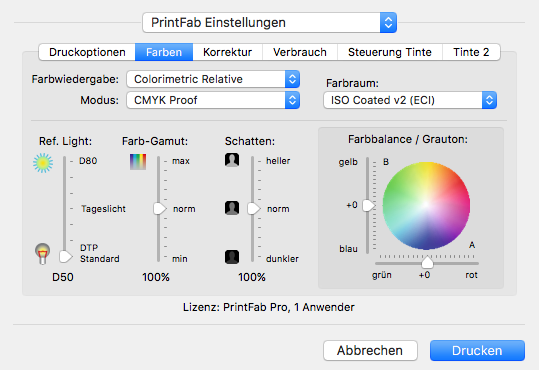The height and width of the screenshot is (370, 539).
Task: Open the PrintFab Einstellungen dropdown
Action: coord(270,23)
